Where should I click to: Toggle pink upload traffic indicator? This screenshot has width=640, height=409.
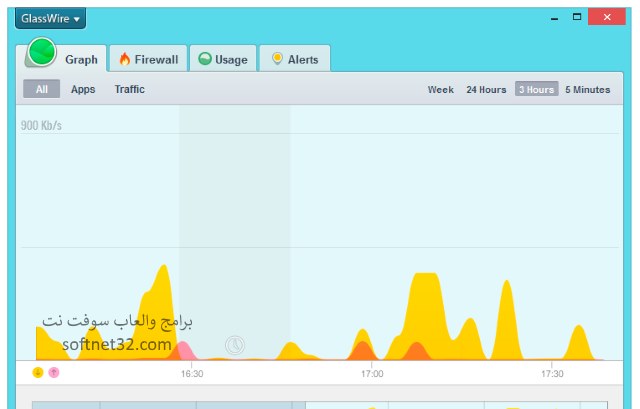point(54,372)
